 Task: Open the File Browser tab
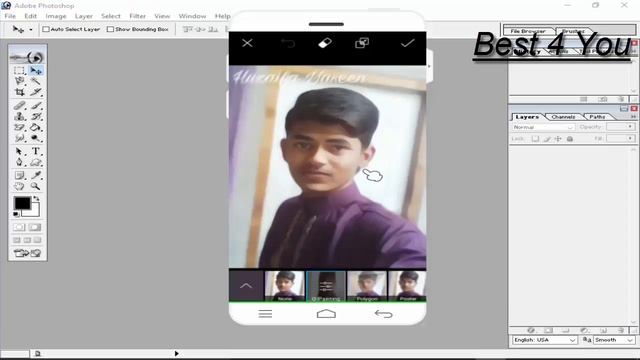(x=528, y=31)
